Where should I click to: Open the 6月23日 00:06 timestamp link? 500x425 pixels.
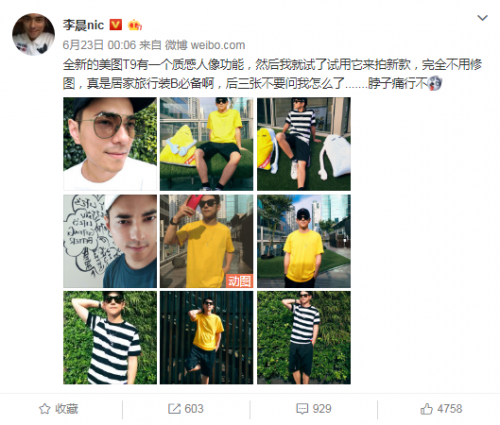(99, 45)
